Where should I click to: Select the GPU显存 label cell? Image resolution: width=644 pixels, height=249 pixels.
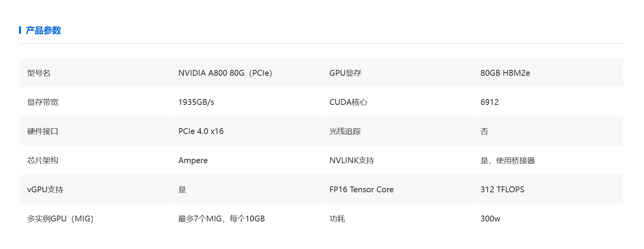[345, 73]
